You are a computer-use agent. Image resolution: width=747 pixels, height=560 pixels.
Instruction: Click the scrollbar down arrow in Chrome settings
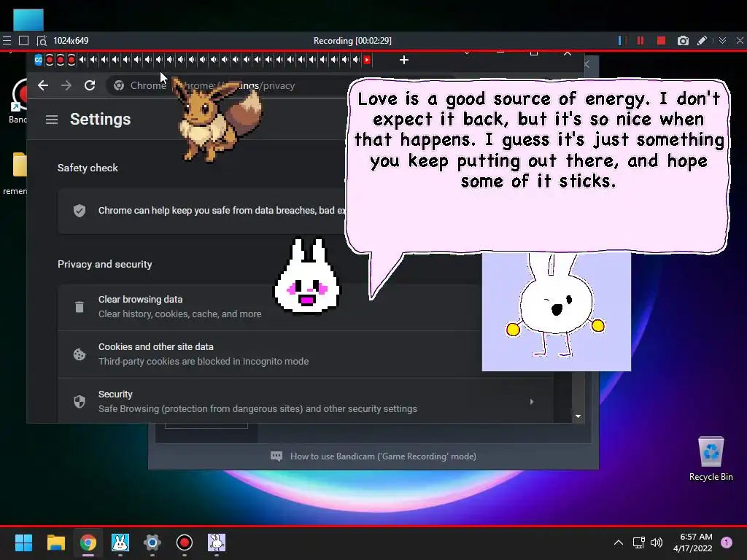tap(578, 416)
